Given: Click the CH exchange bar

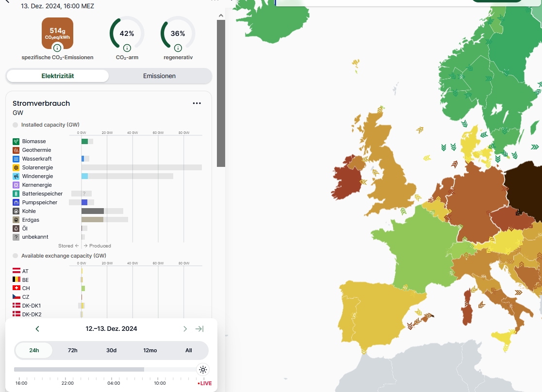Looking at the screenshot, I should 83,288.
